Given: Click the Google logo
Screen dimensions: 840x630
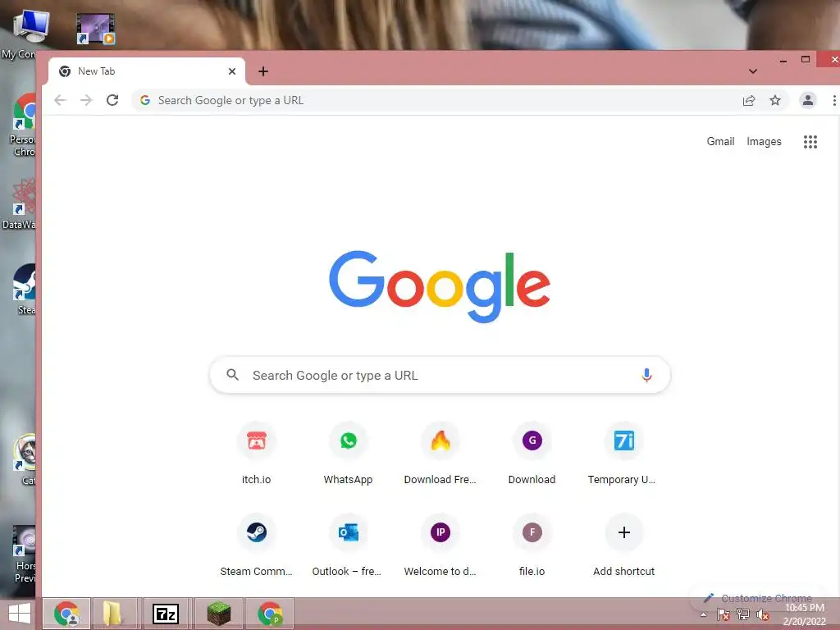Looking at the screenshot, I should 440,286.
